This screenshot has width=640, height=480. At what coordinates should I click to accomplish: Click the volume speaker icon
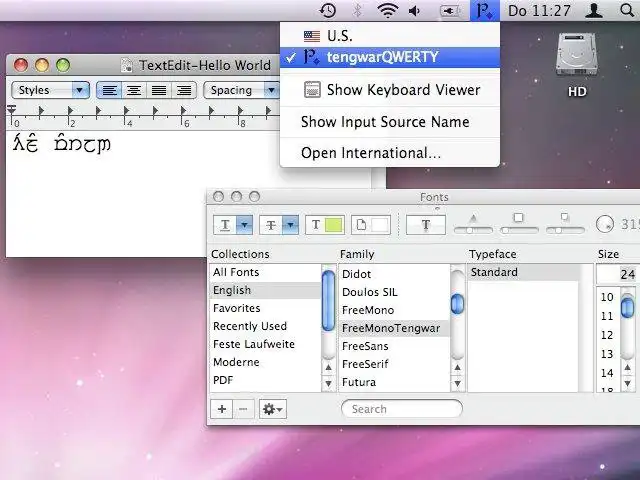(415, 11)
